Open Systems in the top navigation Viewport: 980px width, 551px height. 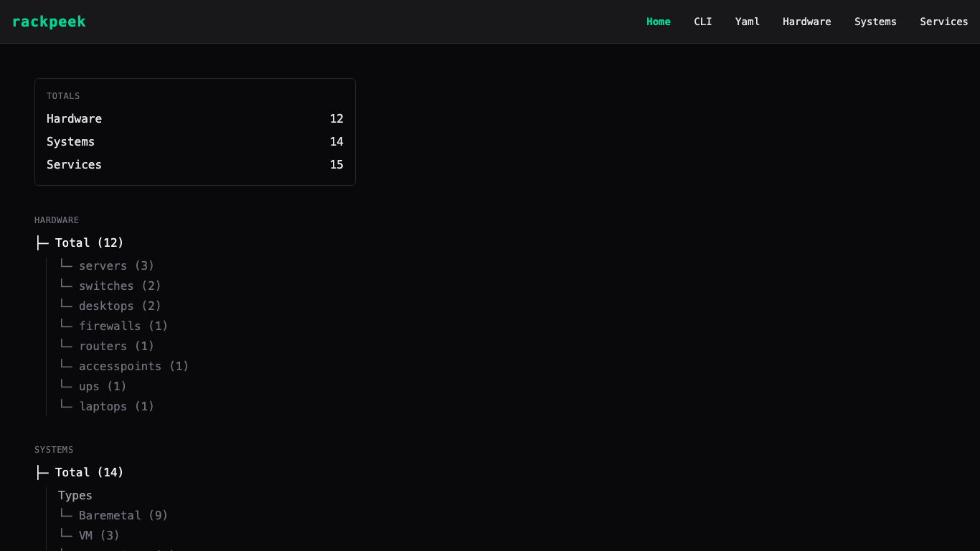(x=875, y=22)
